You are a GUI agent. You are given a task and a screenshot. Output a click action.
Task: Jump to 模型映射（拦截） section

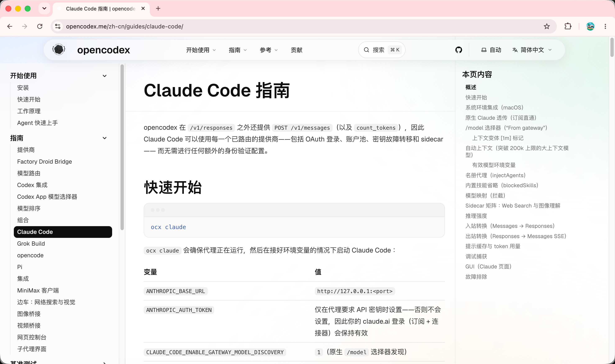(x=485, y=196)
